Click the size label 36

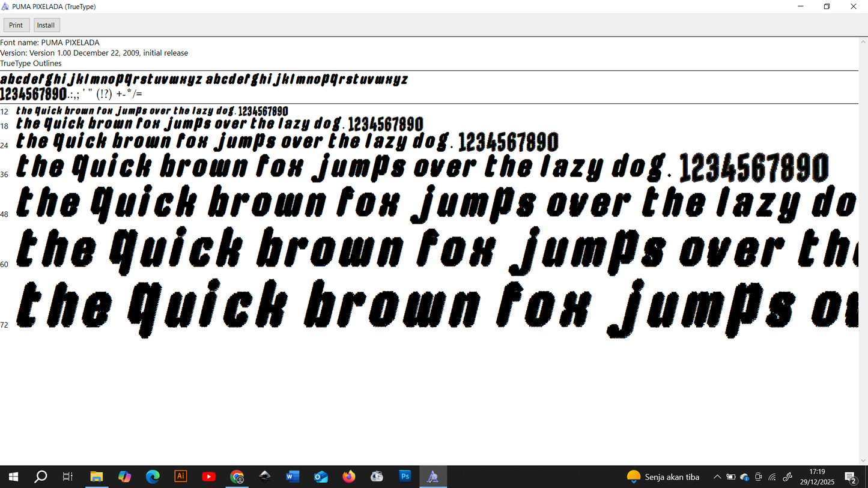point(4,175)
